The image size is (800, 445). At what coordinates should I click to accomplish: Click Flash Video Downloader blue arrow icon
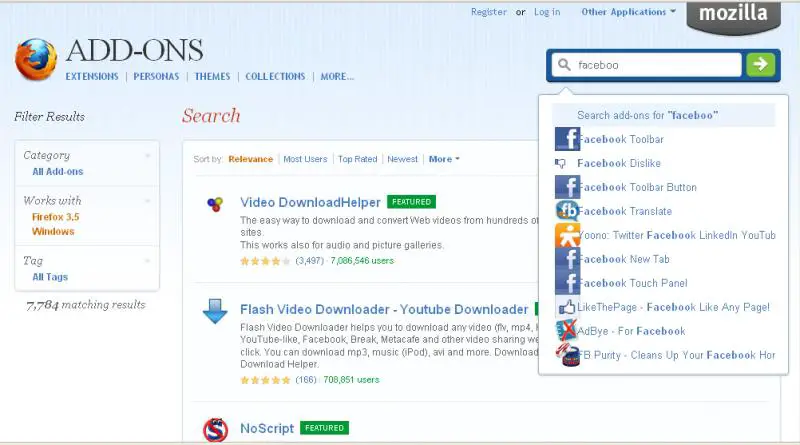tap(215, 311)
